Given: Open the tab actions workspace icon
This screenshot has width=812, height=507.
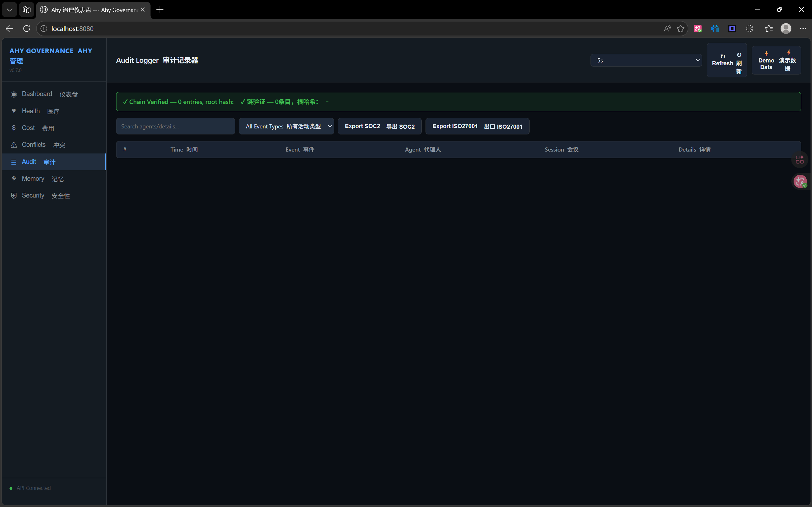Looking at the screenshot, I should [27, 10].
